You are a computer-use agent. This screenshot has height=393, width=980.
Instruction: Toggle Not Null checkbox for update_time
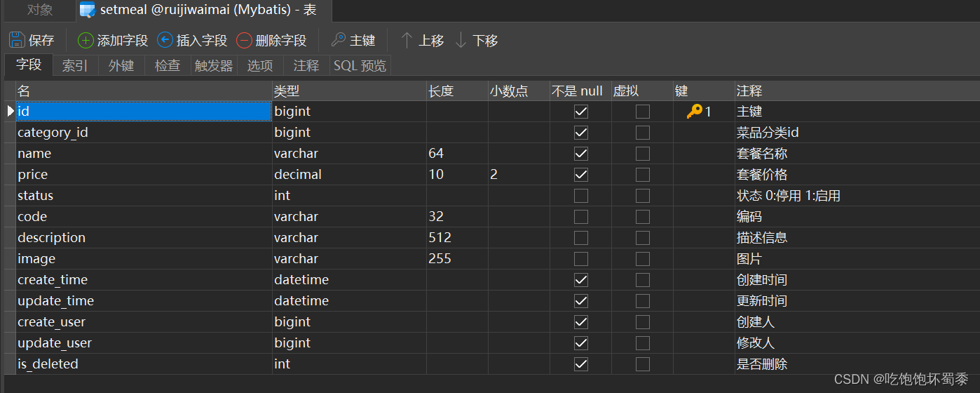[580, 301]
